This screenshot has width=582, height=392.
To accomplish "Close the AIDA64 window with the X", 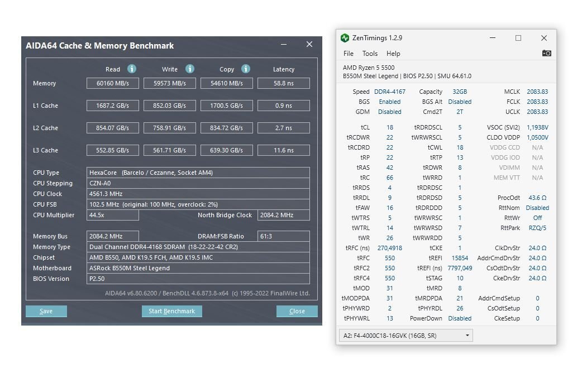I will coord(309,44).
